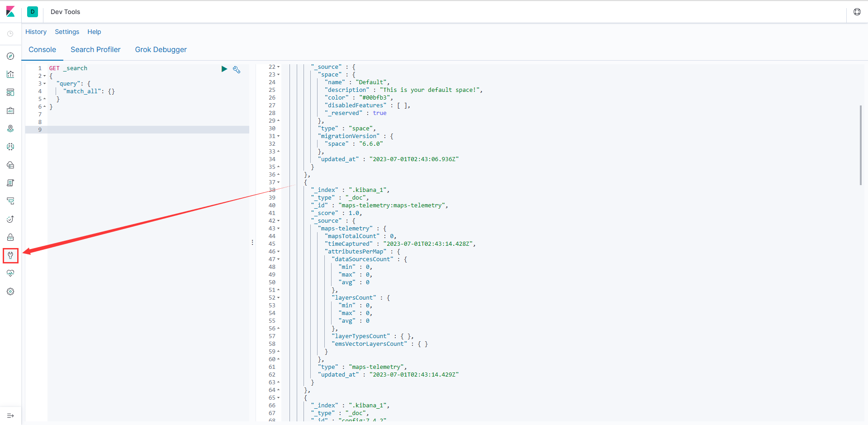Collapse the "query" block at editor line 3
The image size is (868, 425).
[44, 84]
